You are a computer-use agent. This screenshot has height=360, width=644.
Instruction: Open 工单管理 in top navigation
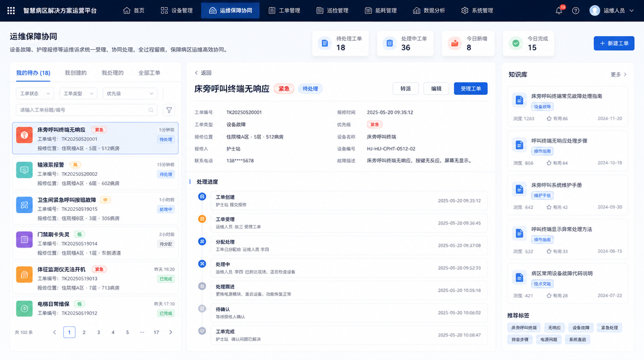[x=284, y=11]
